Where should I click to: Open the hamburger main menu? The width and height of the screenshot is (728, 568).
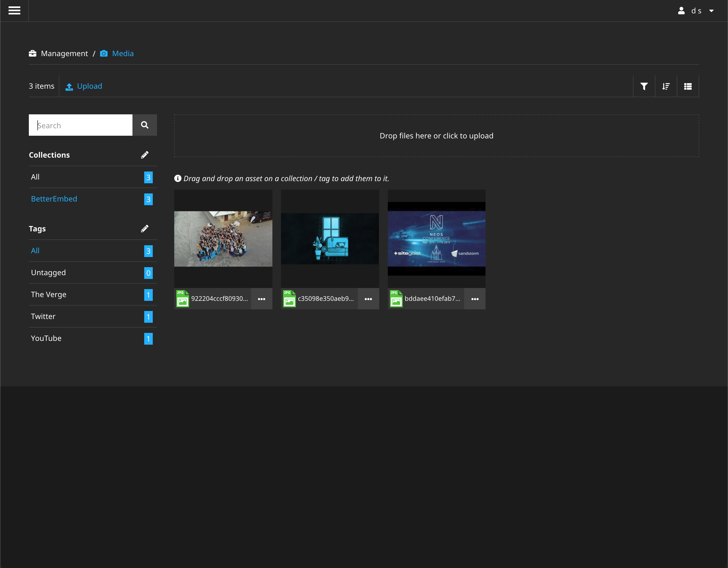[14, 11]
